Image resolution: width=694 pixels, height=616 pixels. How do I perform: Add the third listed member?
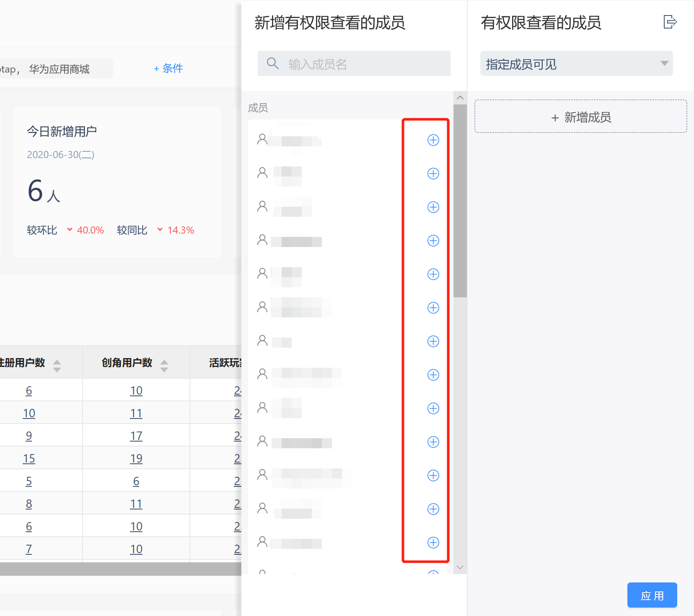(x=433, y=207)
